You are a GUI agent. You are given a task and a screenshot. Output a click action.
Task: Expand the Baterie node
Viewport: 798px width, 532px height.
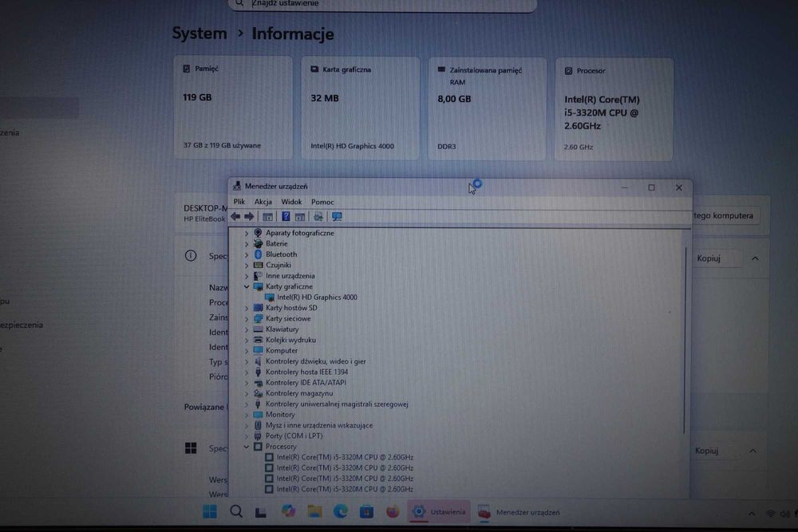pos(247,243)
